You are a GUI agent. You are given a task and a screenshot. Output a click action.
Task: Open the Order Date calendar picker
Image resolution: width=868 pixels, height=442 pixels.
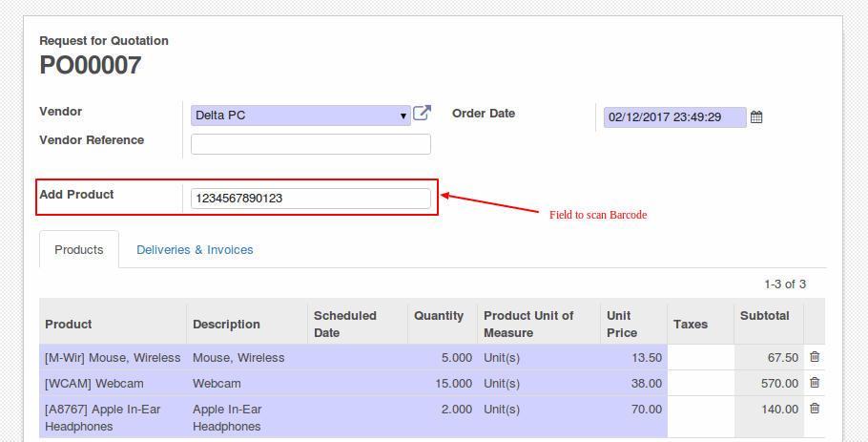756,117
